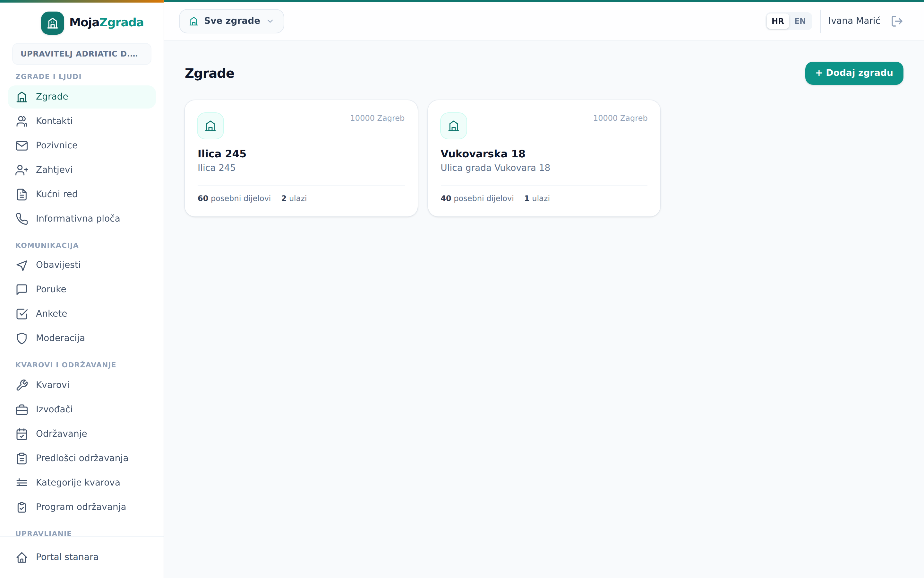924x578 pixels.
Task: Click '10000 Zagreb' on Vukovarska 18 card
Action: click(x=620, y=118)
